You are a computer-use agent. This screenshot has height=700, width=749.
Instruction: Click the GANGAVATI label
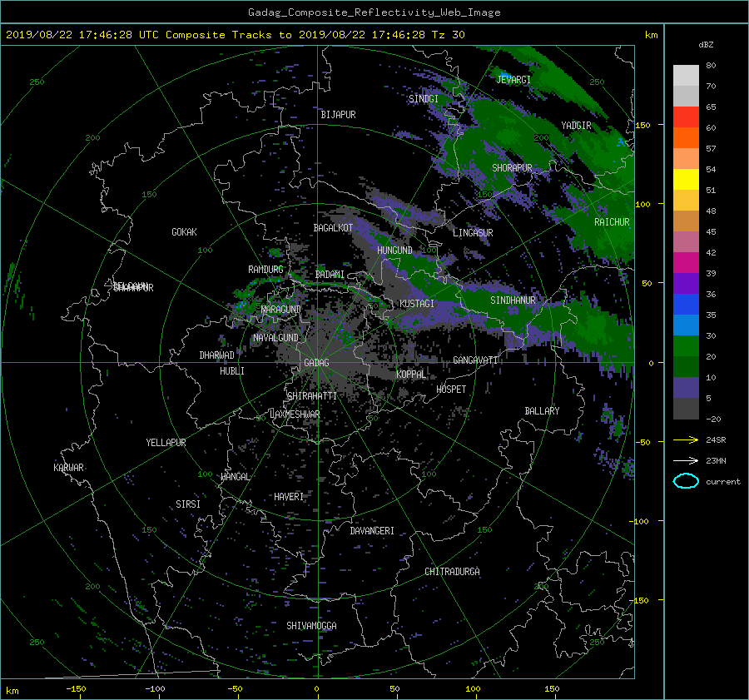[x=475, y=360]
